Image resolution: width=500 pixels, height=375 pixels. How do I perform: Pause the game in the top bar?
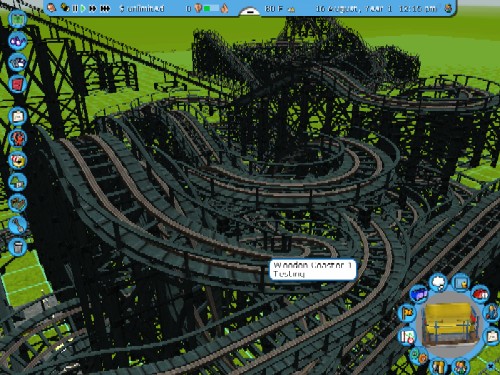75,8
